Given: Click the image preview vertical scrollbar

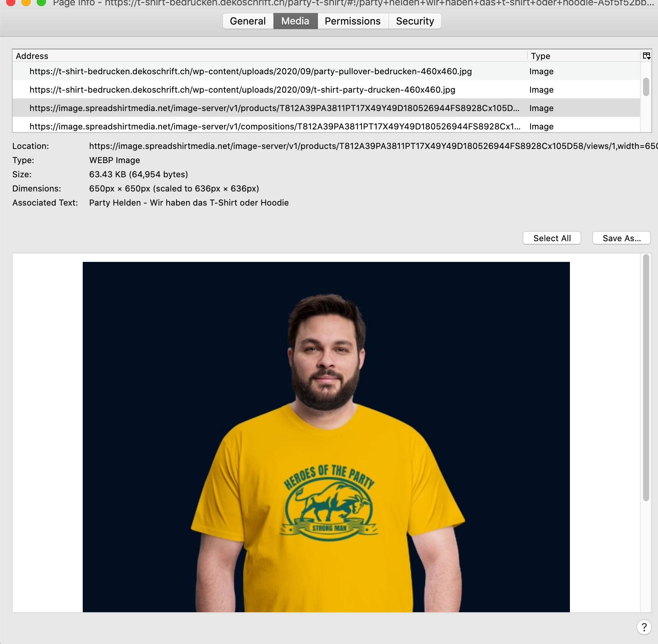Looking at the screenshot, I should 646,377.
